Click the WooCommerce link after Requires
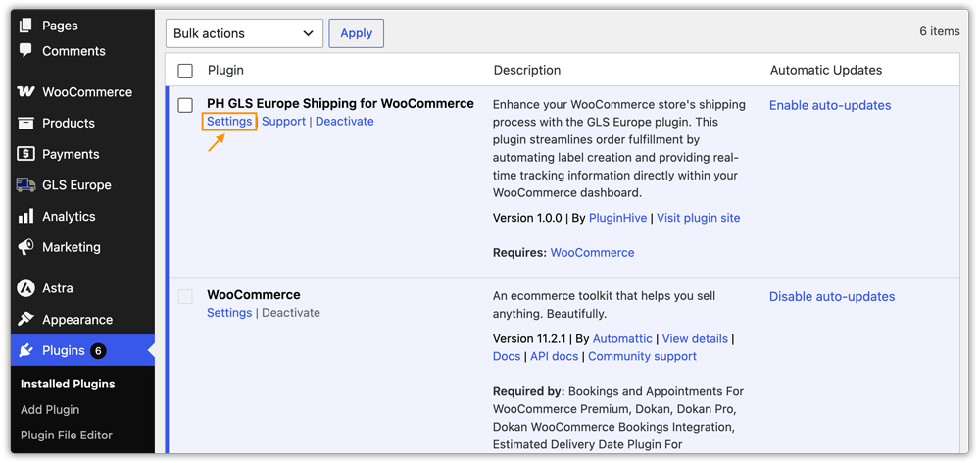 point(593,253)
